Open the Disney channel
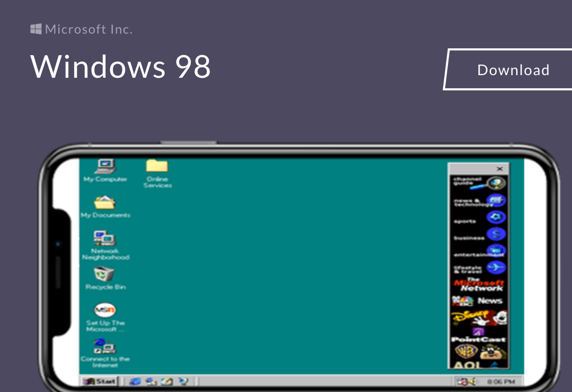This screenshot has width=572, height=392. (479, 317)
